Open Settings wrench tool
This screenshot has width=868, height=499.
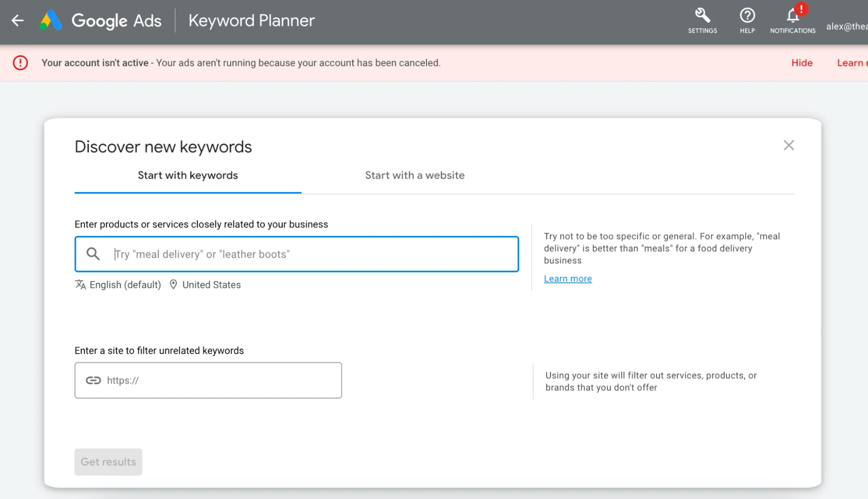click(702, 20)
